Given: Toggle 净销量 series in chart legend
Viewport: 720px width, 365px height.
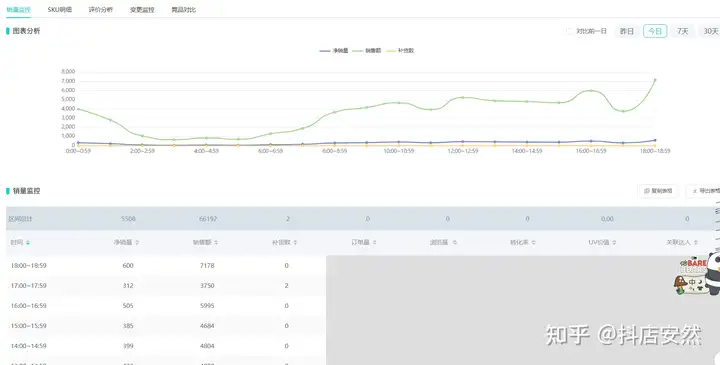Looking at the screenshot, I should (334, 51).
